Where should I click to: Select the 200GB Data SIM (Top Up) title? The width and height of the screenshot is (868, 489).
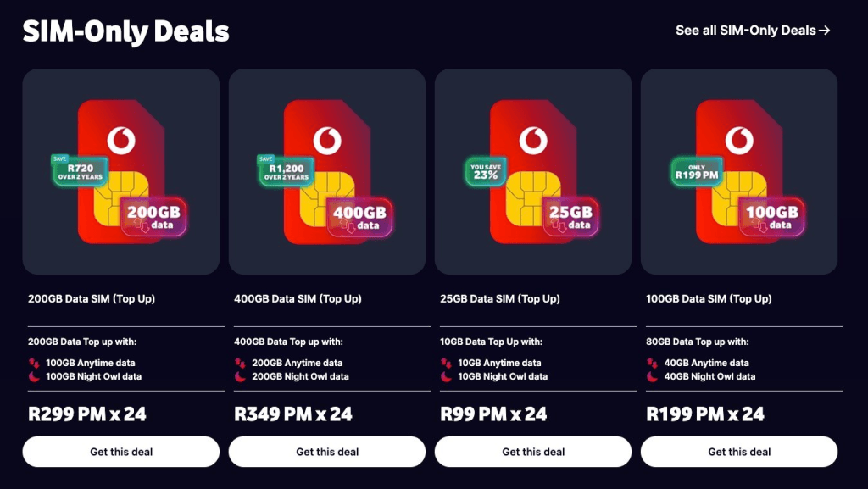tap(92, 299)
